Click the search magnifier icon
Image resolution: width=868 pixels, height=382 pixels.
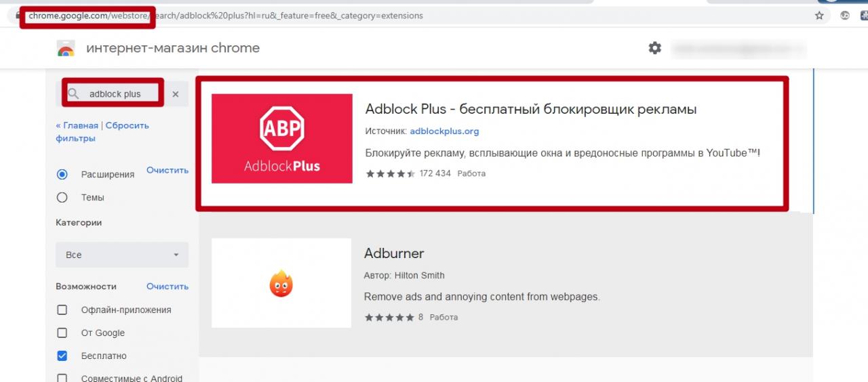point(74,93)
